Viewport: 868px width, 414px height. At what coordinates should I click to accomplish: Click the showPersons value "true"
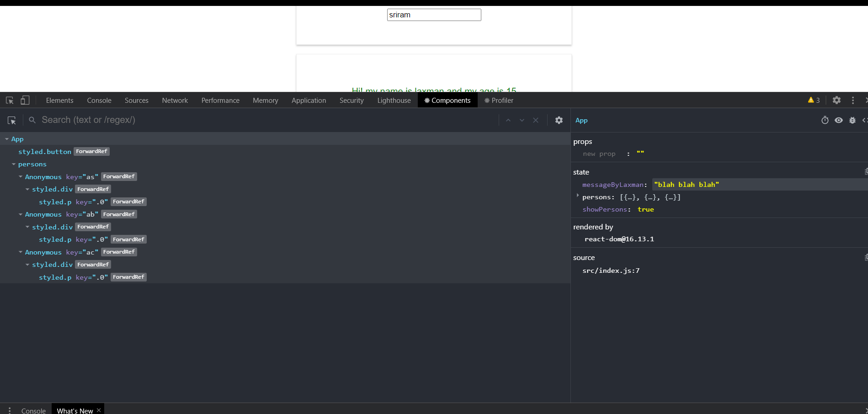pos(646,209)
